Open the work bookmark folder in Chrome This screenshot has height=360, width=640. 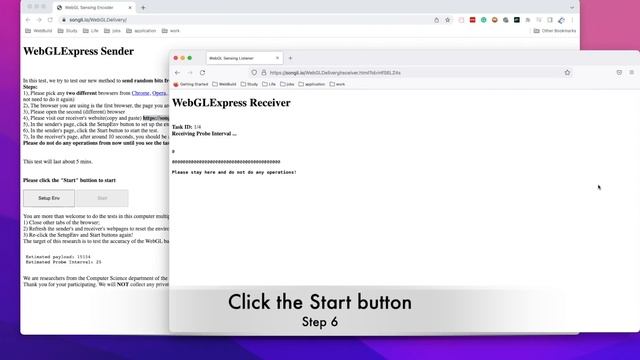coord(171,31)
